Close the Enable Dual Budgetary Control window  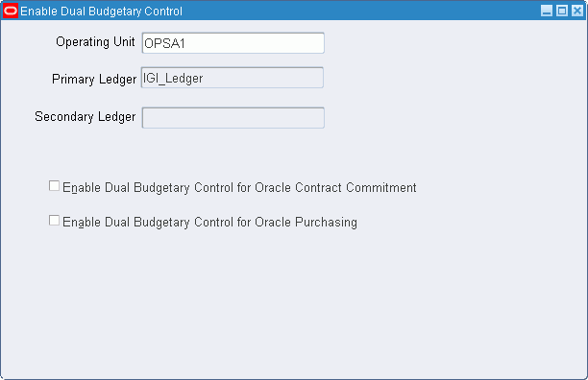pyautogui.click(x=577, y=11)
